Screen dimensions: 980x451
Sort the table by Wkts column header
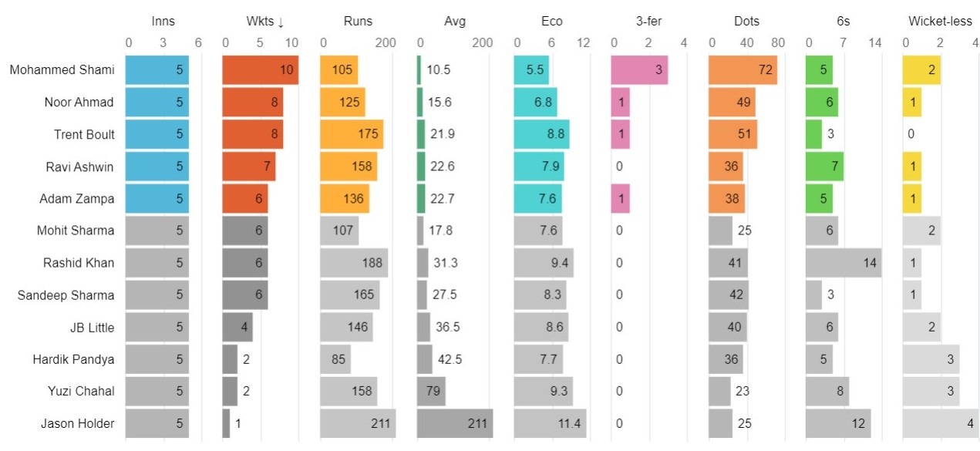[x=260, y=22]
